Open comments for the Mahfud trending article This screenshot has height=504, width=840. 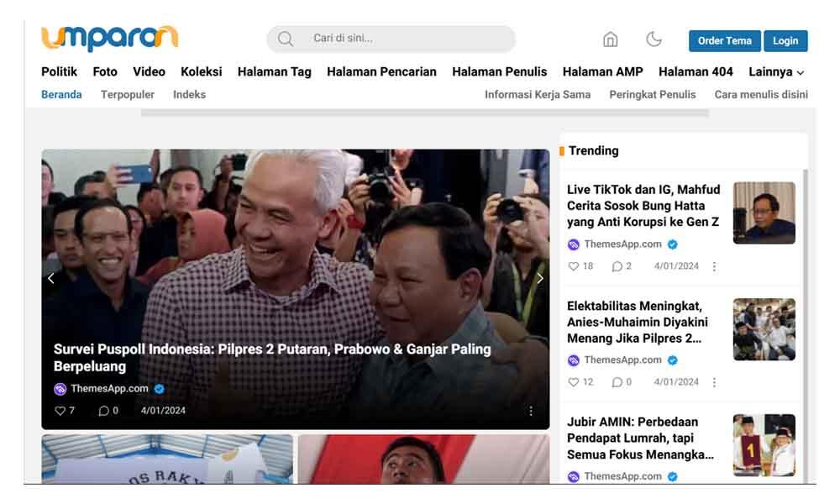click(617, 266)
